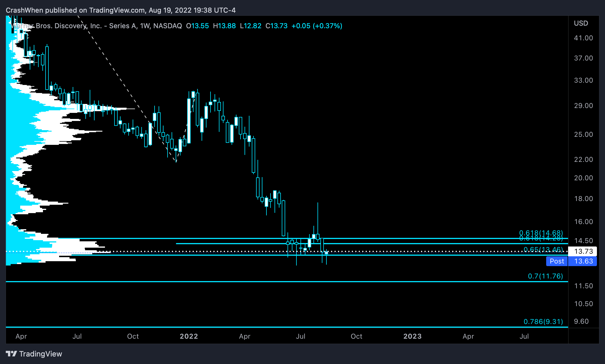Click the 33.00 price axis label
Screen dimensions: 605x364
583,80
